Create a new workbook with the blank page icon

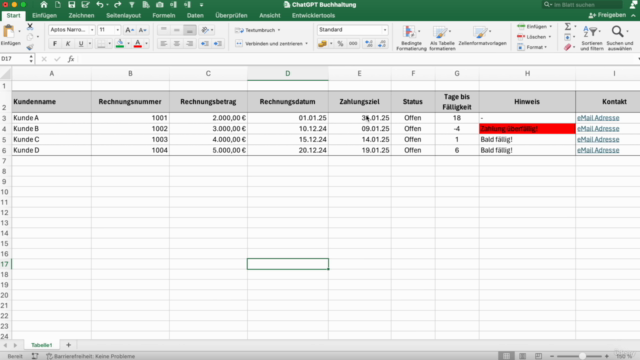tap(58, 5)
